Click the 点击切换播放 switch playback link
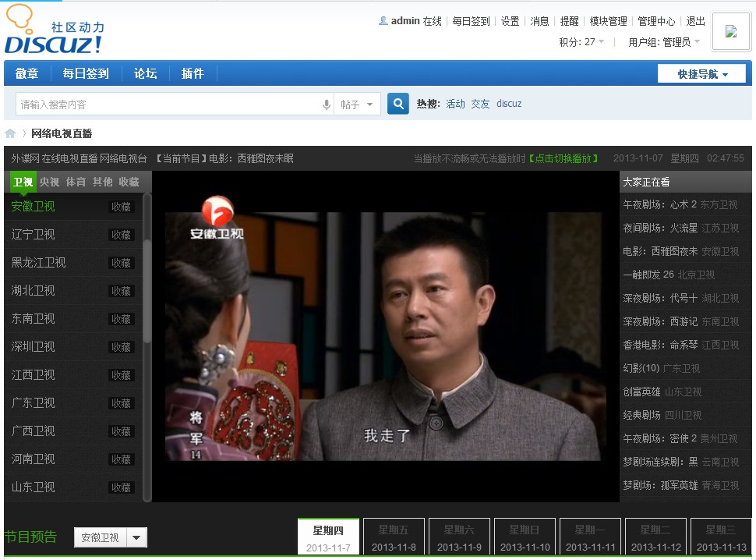This screenshot has height=560, width=756. click(563, 158)
